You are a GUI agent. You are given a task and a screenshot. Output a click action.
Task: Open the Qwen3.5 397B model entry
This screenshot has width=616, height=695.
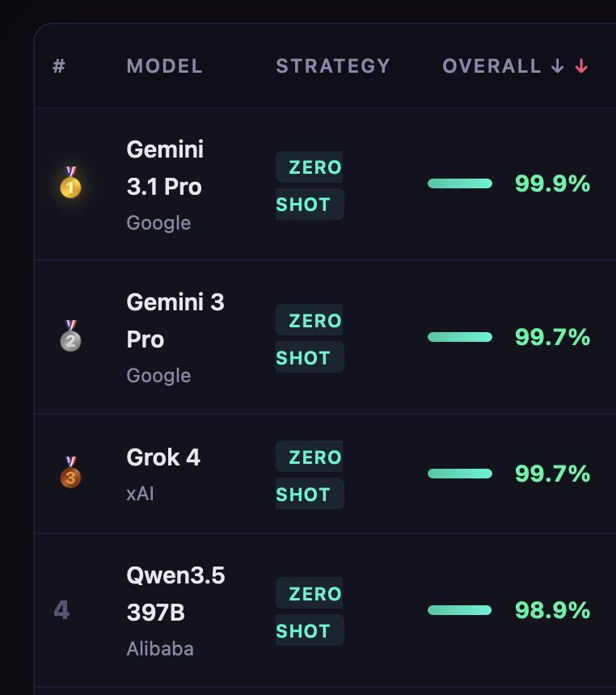pos(175,594)
